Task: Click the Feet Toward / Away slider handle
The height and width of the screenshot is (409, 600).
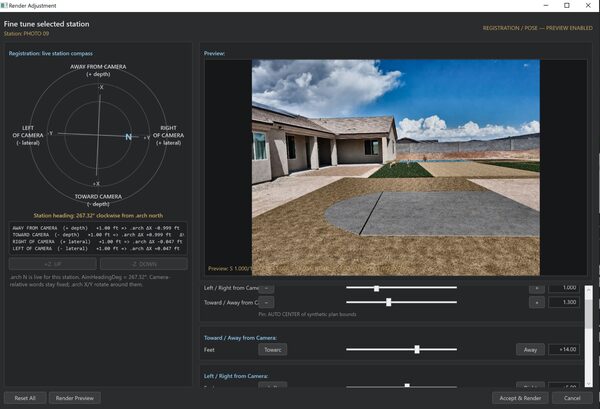Action: pos(417,349)
